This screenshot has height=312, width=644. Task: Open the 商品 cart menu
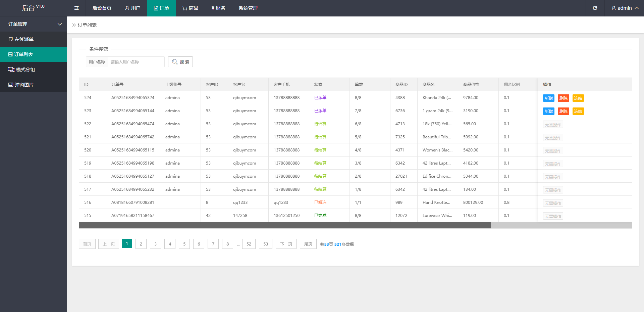click(190, 8)
